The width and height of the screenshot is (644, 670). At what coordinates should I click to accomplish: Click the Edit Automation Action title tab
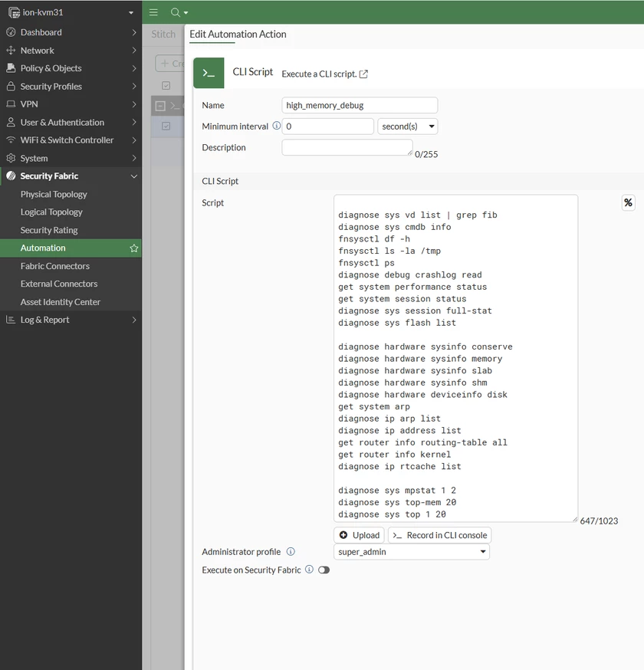tap(238, 34)
